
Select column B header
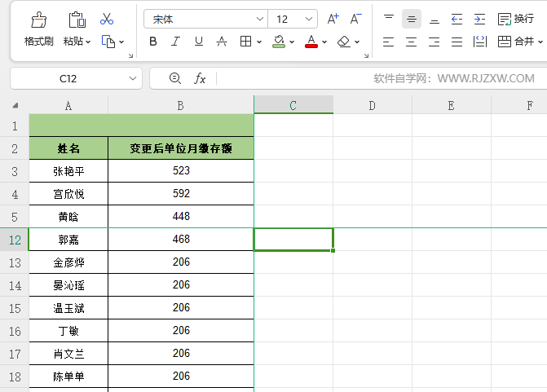point(181,105)
